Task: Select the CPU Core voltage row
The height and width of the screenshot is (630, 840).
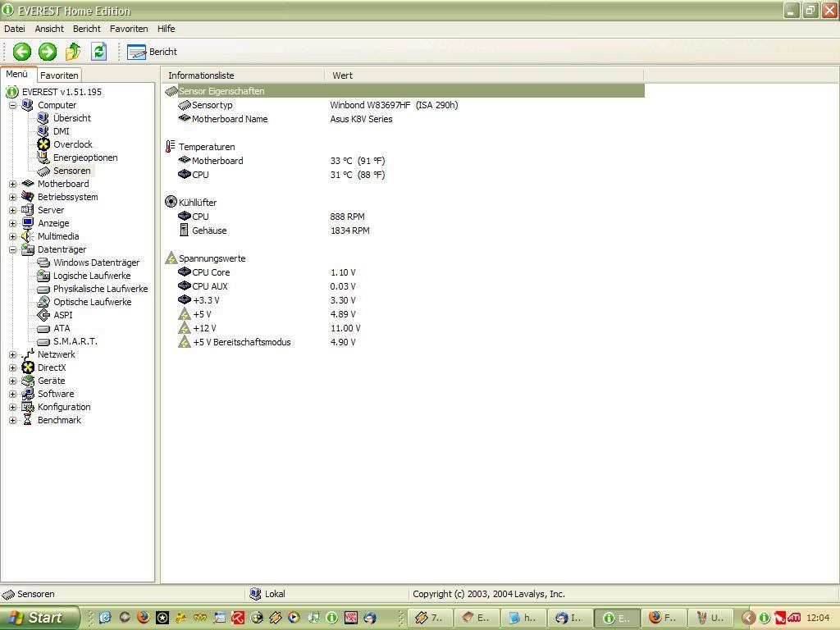Action: click(x=404, y=272)
